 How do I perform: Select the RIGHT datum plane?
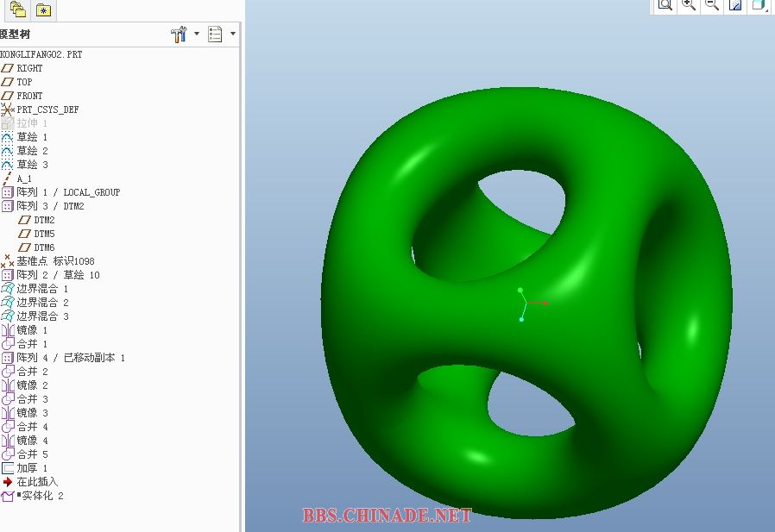point(22,68)
